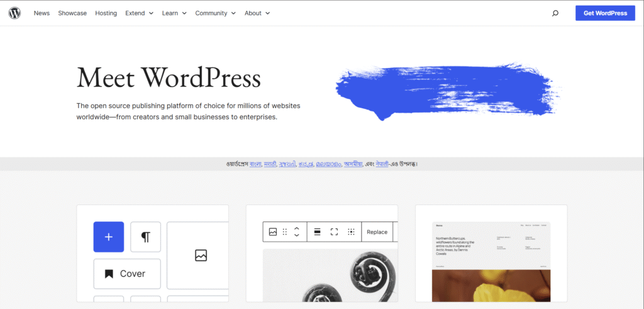Open the Showcase menu item

72,13
